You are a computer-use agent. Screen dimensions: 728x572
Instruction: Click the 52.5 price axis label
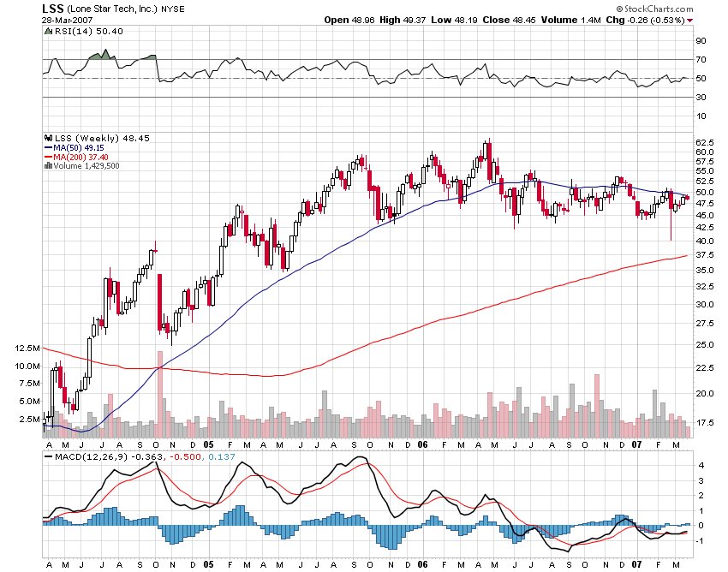point(705,182)
